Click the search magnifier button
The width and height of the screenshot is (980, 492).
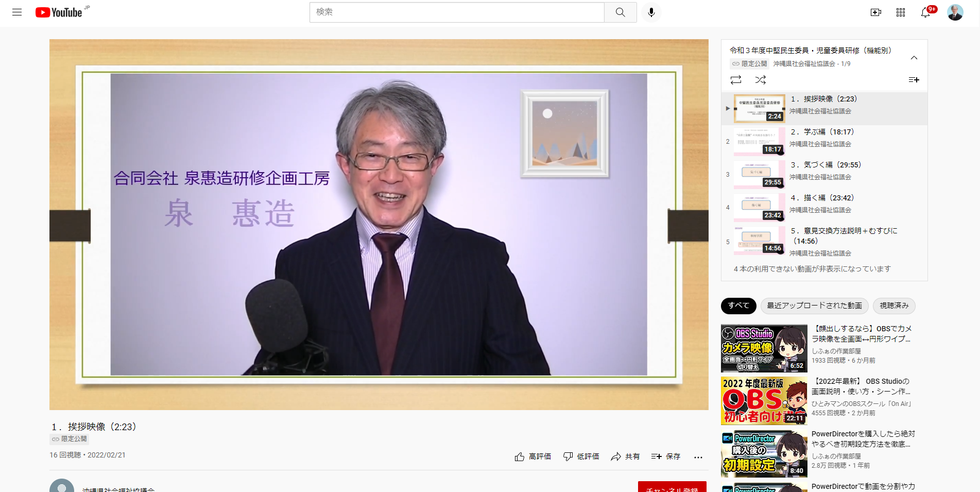(x=620, y=12)
